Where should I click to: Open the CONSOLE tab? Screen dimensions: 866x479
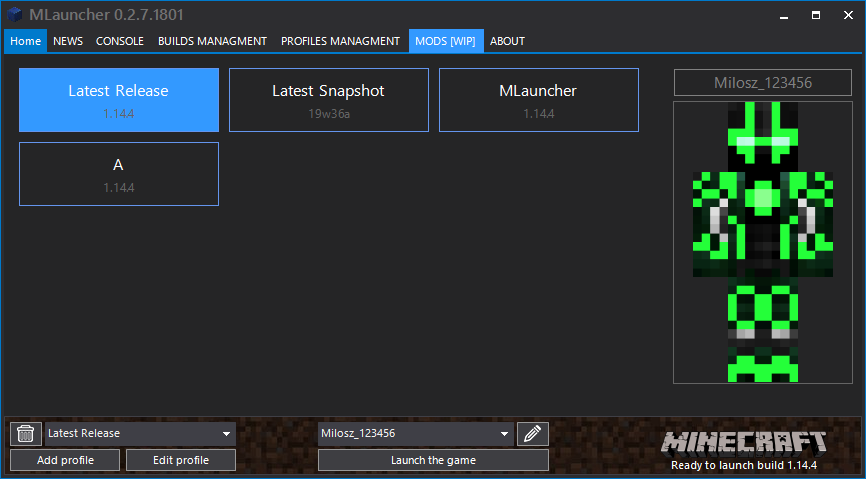pyautogui.click(x=120, y=41)
